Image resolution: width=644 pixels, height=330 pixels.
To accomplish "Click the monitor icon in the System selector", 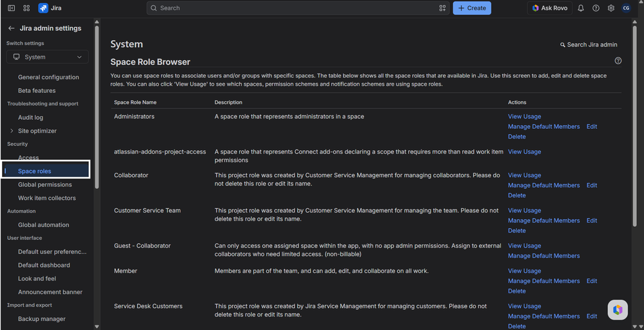I will click(16, 57).
